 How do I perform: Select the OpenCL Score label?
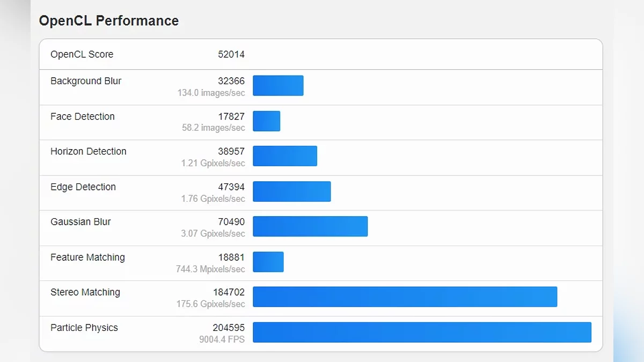pos(82,54)
